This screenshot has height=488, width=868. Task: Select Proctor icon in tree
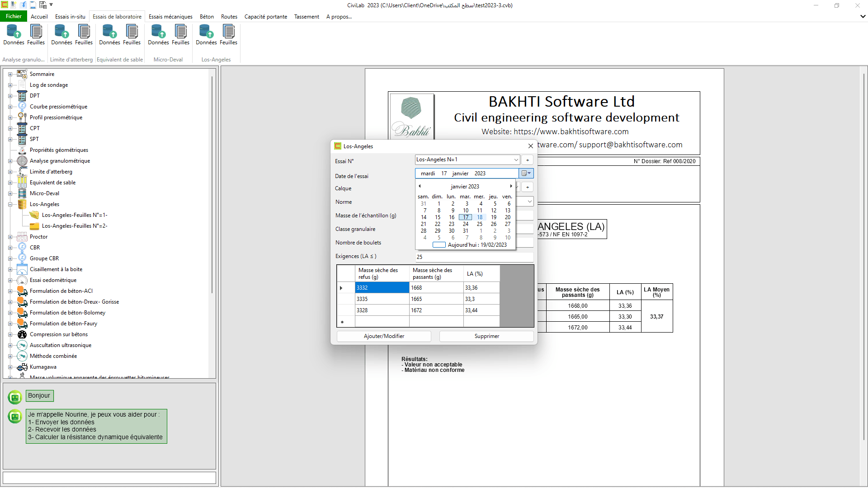click(22, 236)
